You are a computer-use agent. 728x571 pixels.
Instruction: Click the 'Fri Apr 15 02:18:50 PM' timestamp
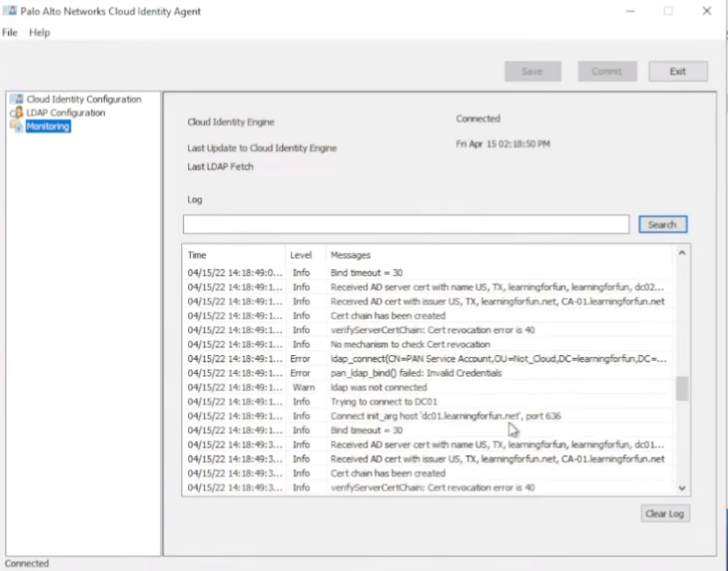tap(502, 144)
